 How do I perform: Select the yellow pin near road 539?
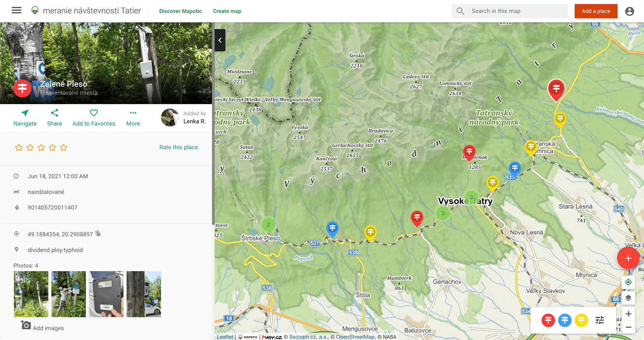pos(370,232)
